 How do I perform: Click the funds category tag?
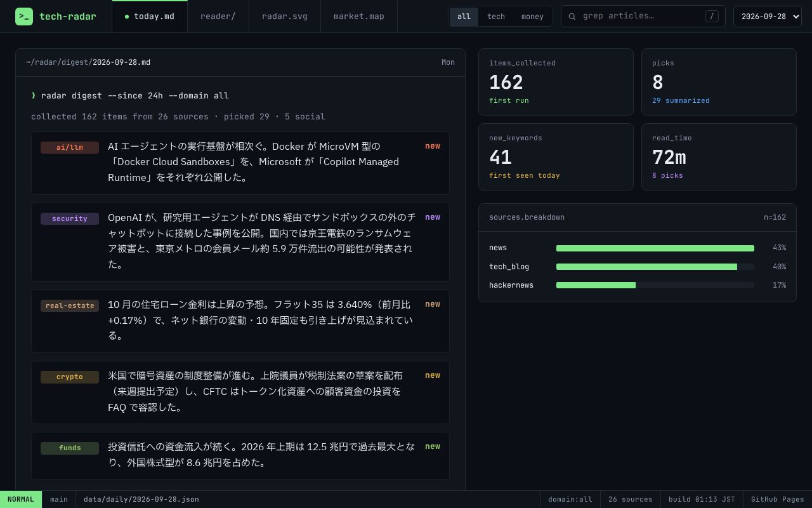point(70,448)
